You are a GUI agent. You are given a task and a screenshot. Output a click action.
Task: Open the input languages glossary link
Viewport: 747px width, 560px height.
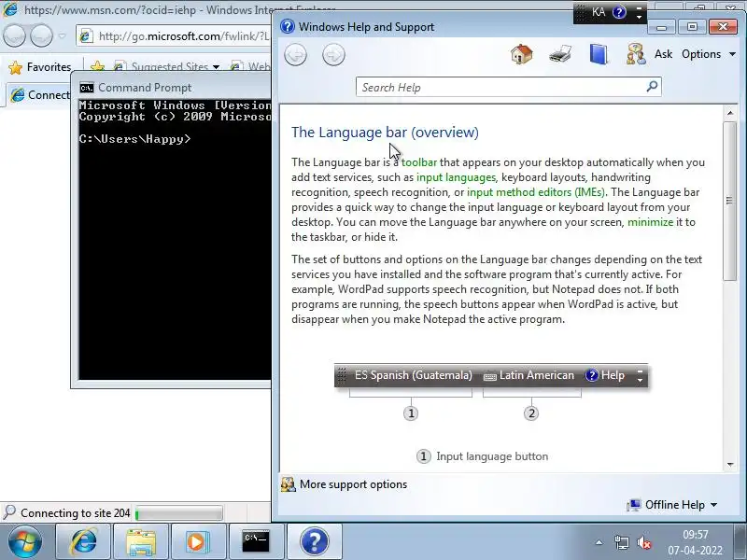point(456,177)
